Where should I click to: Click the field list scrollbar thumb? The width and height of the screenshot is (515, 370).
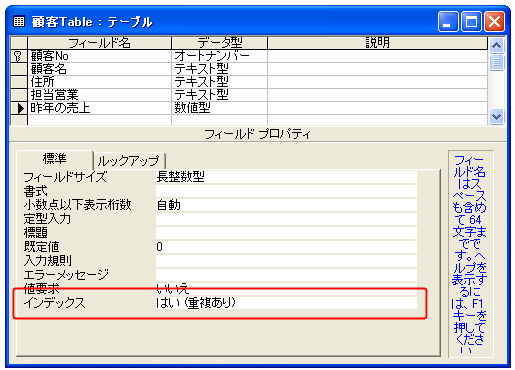tap(496, 62)
